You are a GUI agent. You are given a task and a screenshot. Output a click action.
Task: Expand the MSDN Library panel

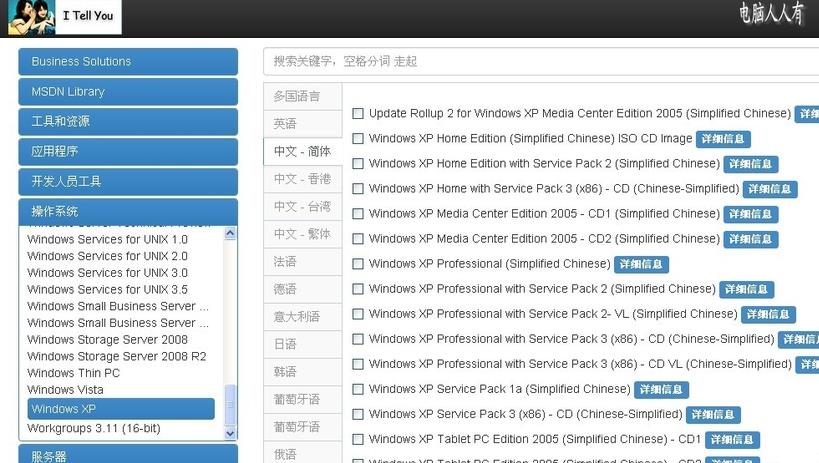128,92
